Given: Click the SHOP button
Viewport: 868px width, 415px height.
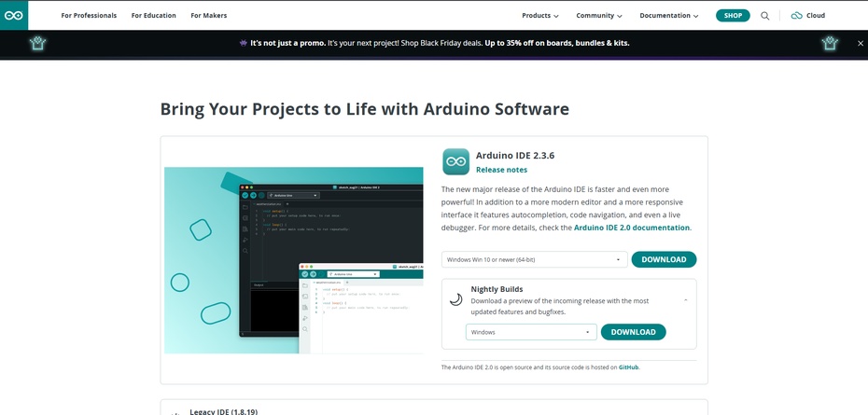Looking at the screenshot, I should tap(733, 16).
